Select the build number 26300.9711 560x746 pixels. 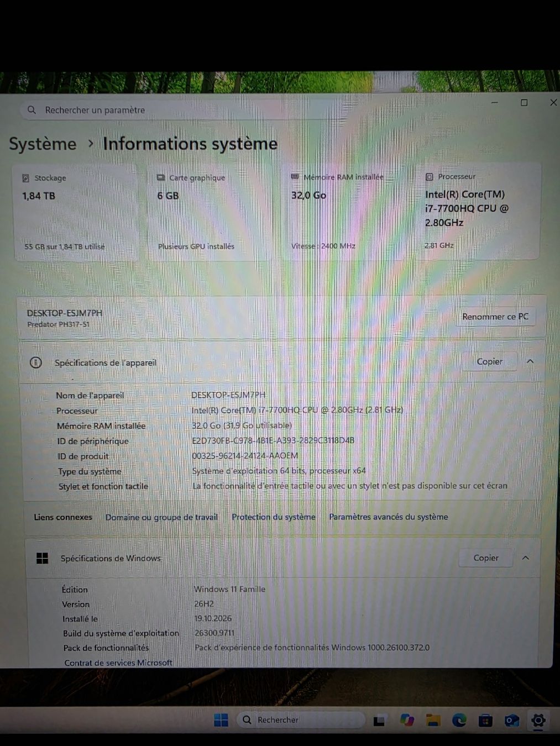(214, 633)
